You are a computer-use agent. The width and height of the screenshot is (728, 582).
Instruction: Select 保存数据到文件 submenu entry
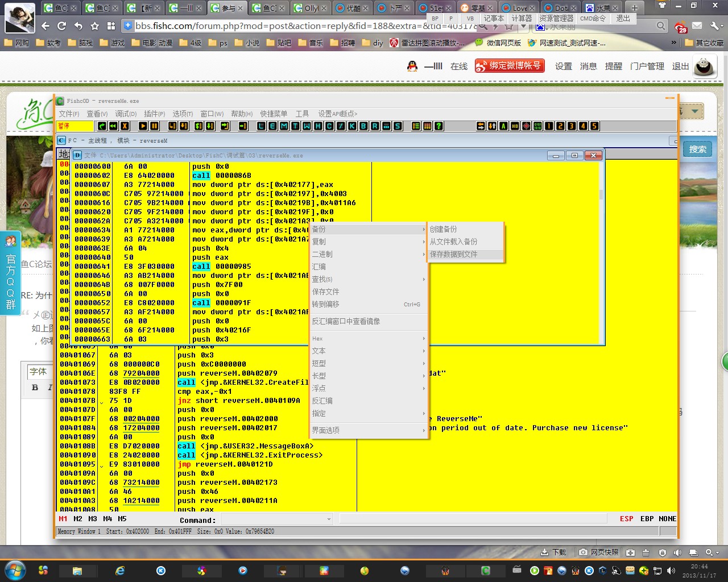[465, 254]
